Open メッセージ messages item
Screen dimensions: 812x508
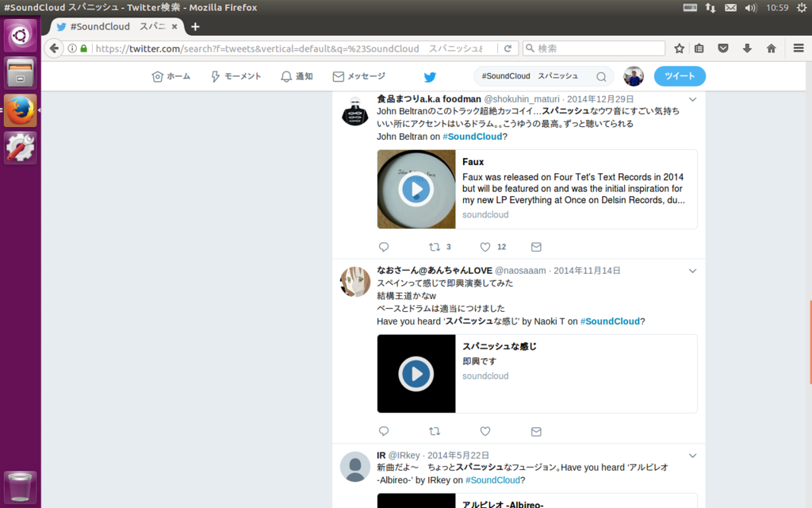(359, 77)
